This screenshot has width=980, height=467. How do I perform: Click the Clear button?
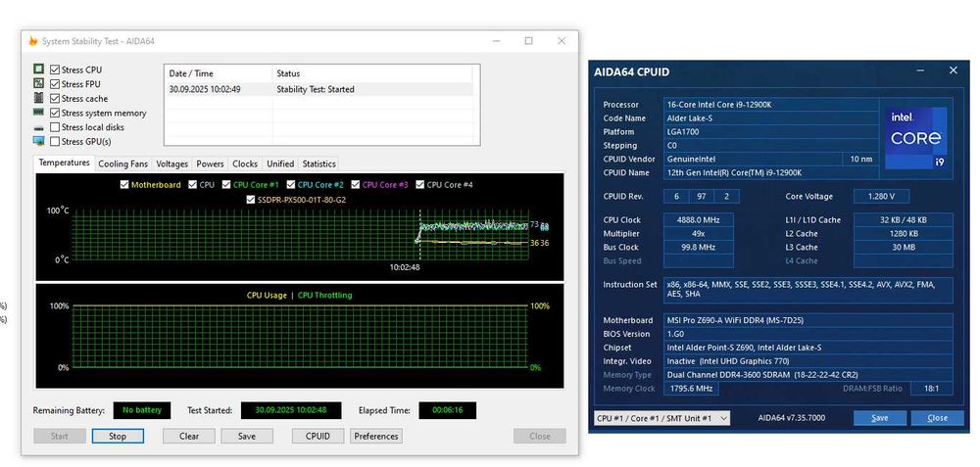tap(189, 436)
